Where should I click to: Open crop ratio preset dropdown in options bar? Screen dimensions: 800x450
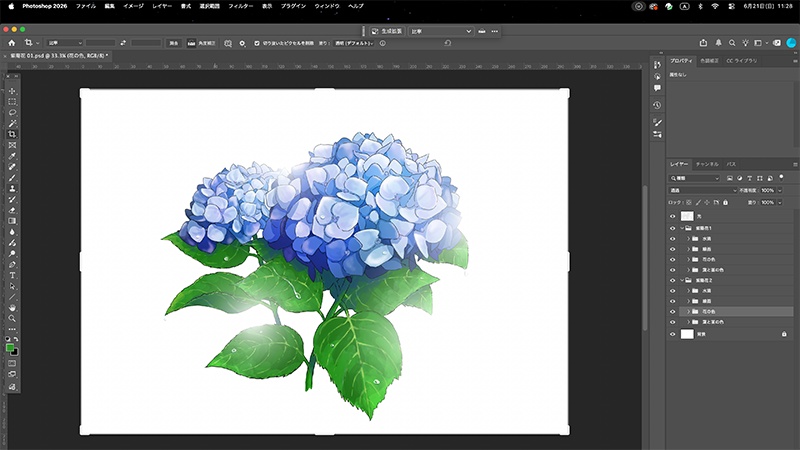coord(65,43)
